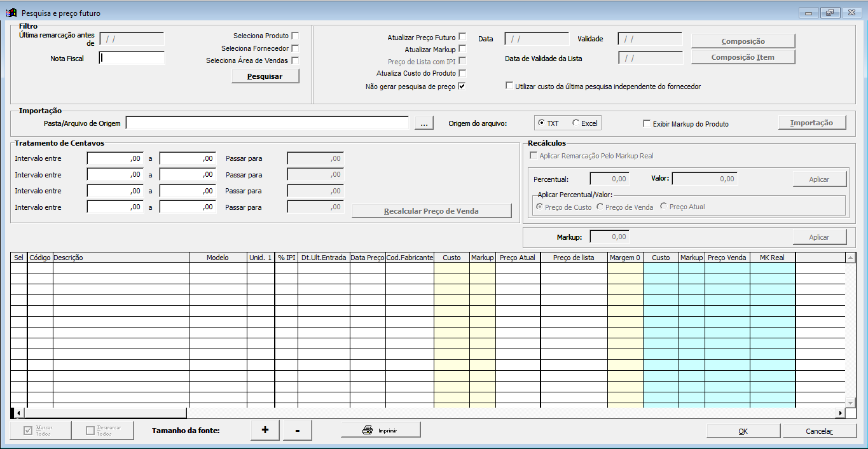Image resolution: width=868 pixels, height=449 pixels.
Task: Click the Sel column header
Action: point(18,258)
